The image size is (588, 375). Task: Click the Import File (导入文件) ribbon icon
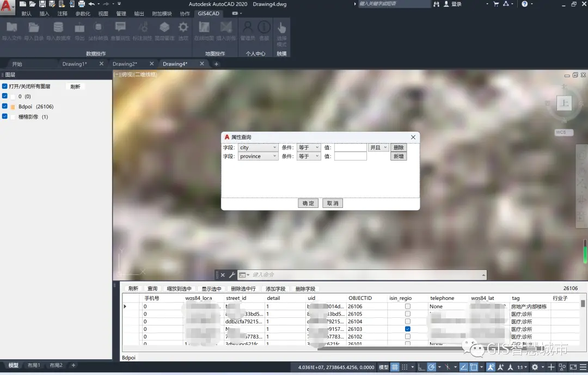pyautogui.click(x=11, y=27)
